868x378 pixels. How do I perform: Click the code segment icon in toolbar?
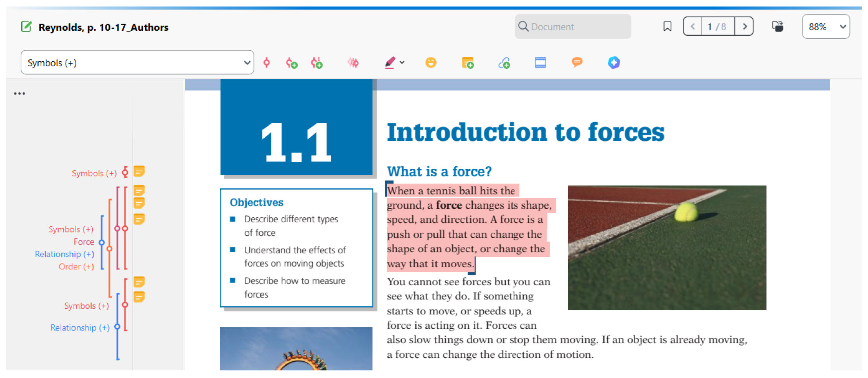click(x=266, y=63)
